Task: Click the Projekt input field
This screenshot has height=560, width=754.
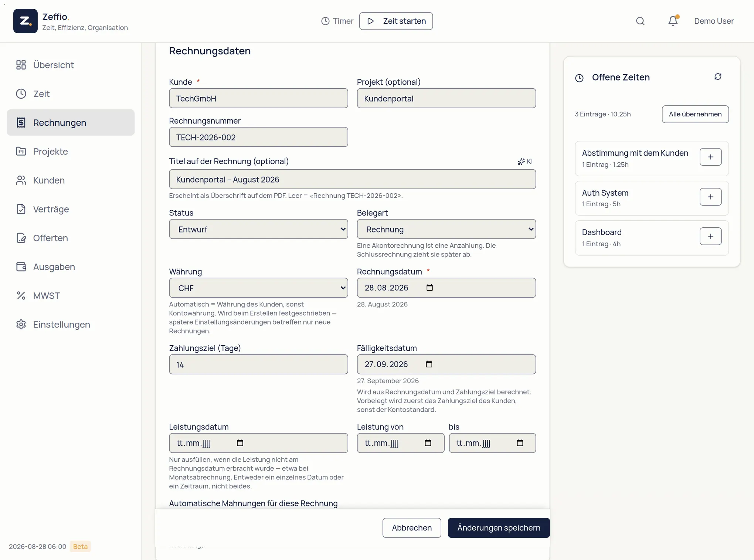Action: 446,98
